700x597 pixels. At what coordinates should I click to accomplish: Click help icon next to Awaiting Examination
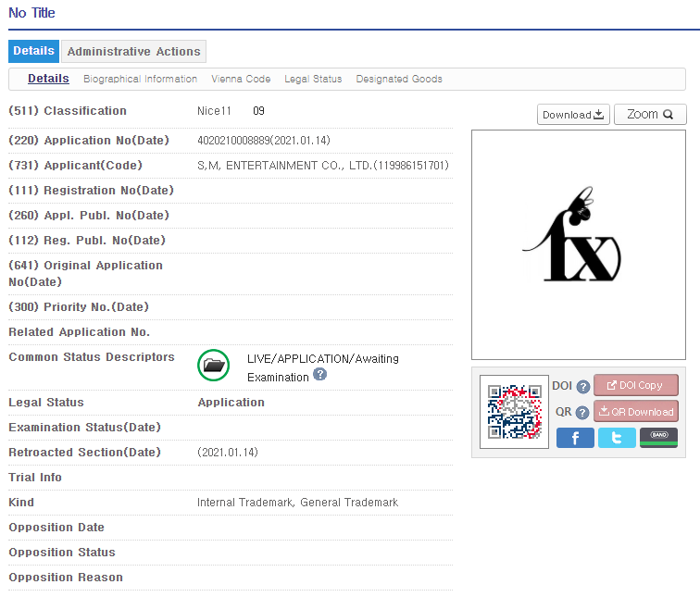(319, 374)
